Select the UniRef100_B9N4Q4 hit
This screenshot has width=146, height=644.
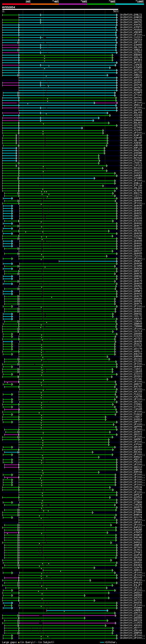[131, 120]
